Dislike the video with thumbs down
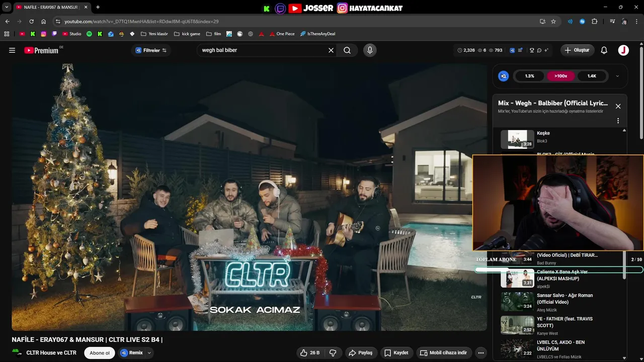The image size is (644, 362). coord(333,353)
